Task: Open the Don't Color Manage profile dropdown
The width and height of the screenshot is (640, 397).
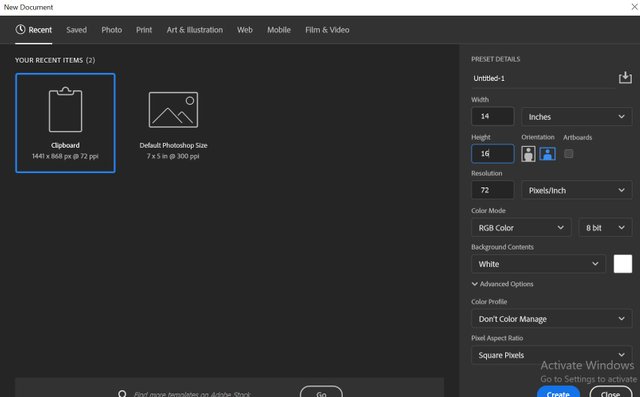Action: 551,319
